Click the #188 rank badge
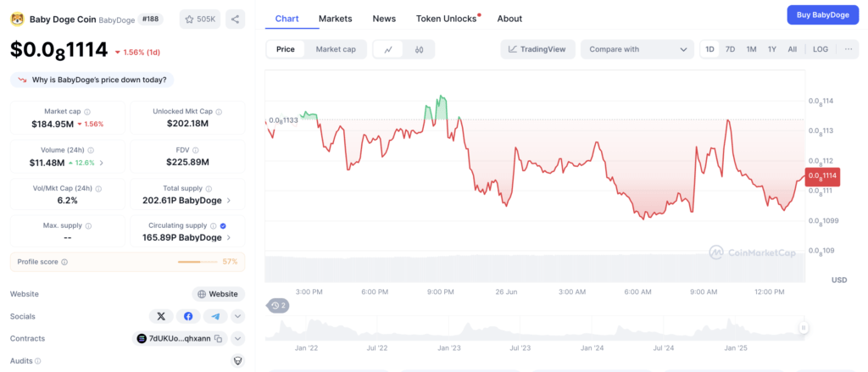 tap(151, 19)
